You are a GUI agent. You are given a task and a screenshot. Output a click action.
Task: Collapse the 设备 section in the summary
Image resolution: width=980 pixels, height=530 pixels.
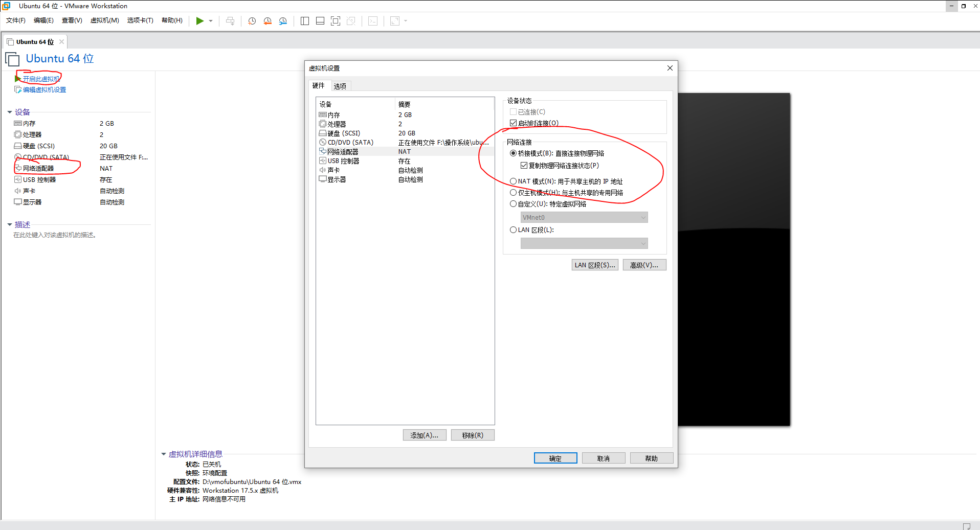click(10, 112)
